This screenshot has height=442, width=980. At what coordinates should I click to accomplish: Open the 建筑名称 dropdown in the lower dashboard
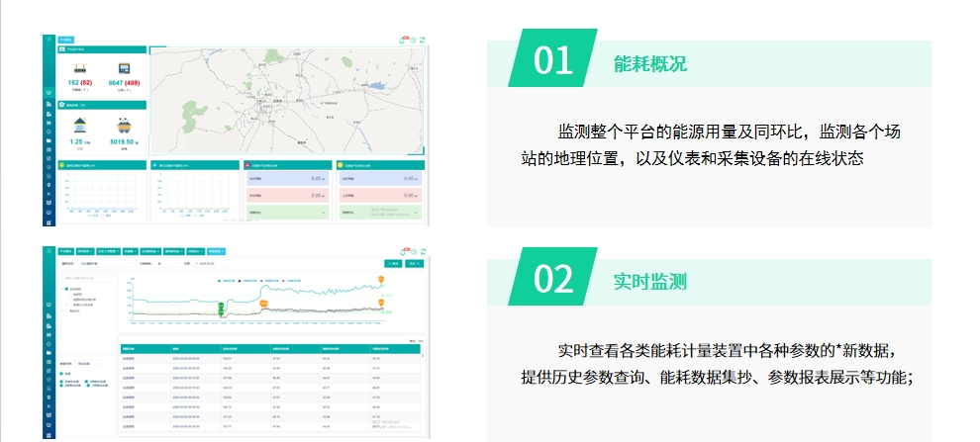(x=107, y=264)
